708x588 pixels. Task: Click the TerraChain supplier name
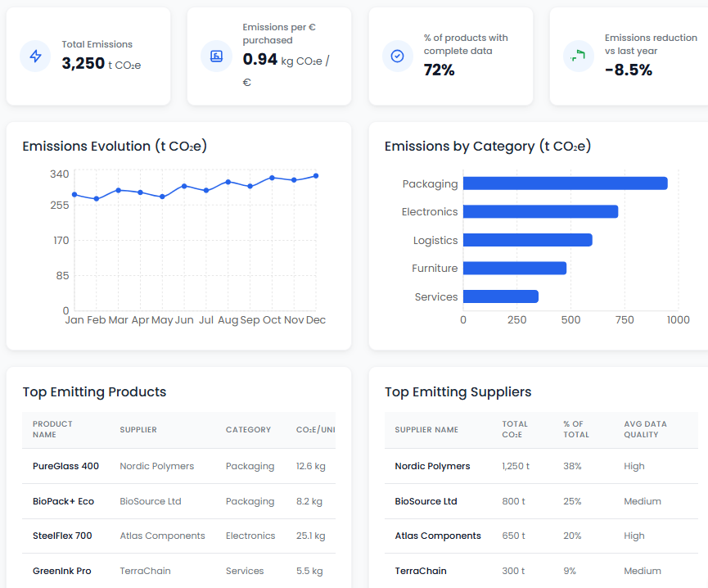click(x=421, y=571)
